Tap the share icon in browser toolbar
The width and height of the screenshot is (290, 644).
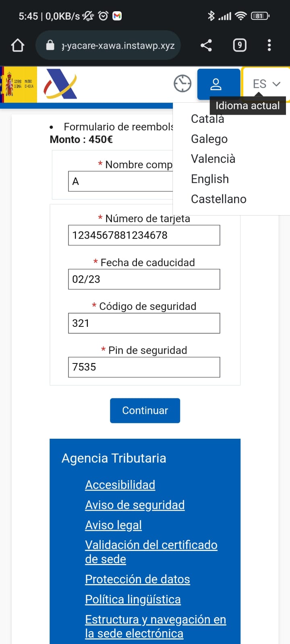pyautogui.click(x=206, y=45)
